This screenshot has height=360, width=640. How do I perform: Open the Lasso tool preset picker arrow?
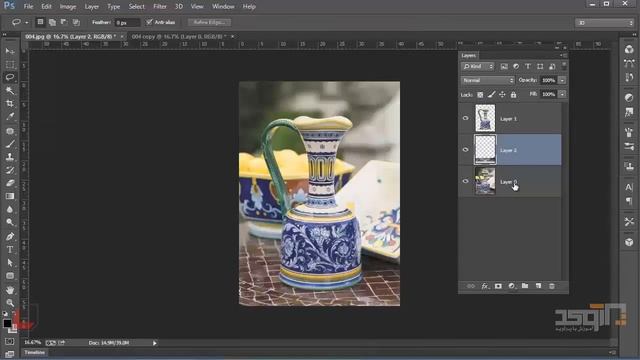coord(27,22)
